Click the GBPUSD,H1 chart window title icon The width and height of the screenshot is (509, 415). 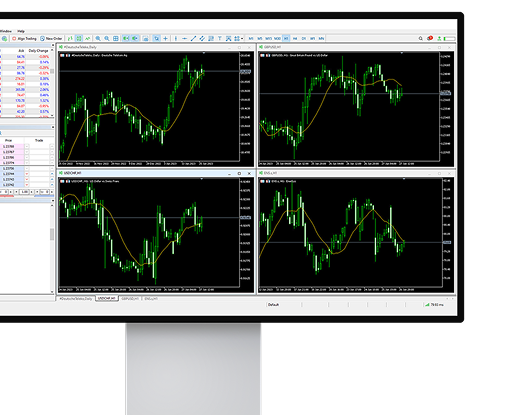[x=261, y=47]
